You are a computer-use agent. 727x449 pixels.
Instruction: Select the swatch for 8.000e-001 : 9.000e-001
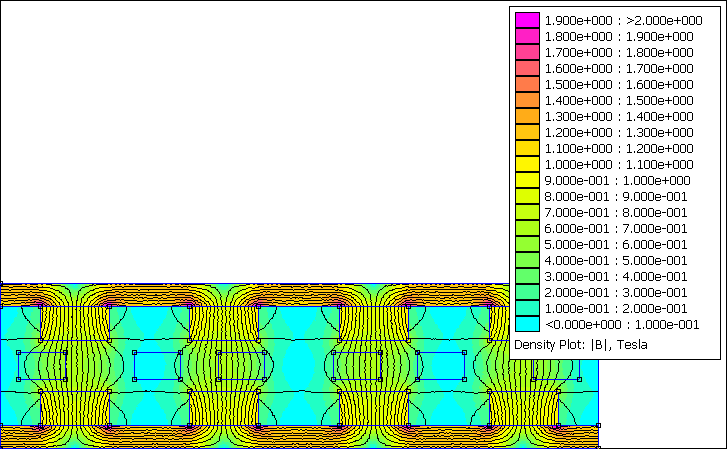527,196
